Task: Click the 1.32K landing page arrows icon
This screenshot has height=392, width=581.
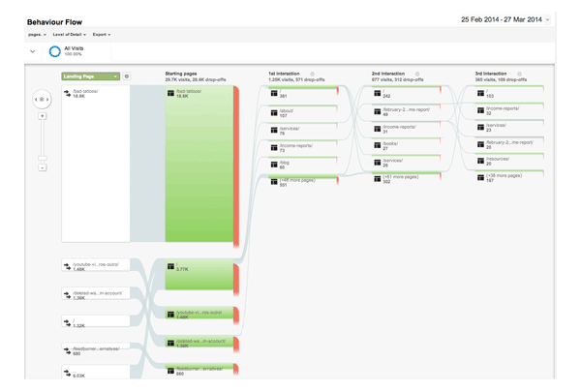Action: tap(67, 322)
